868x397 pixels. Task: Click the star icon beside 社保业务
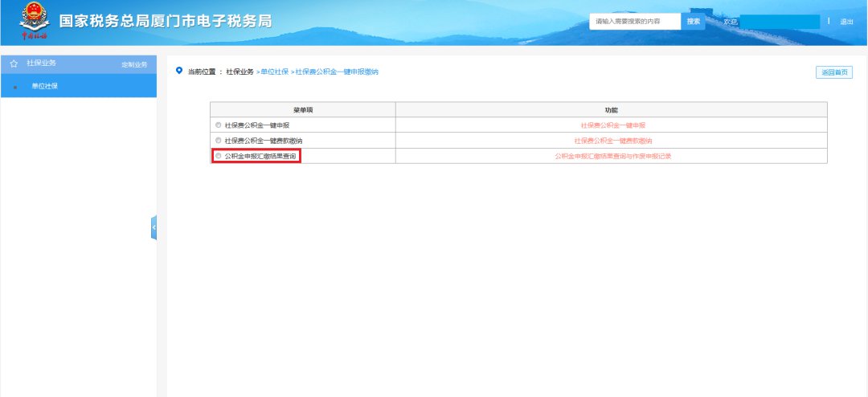(14, 63)
